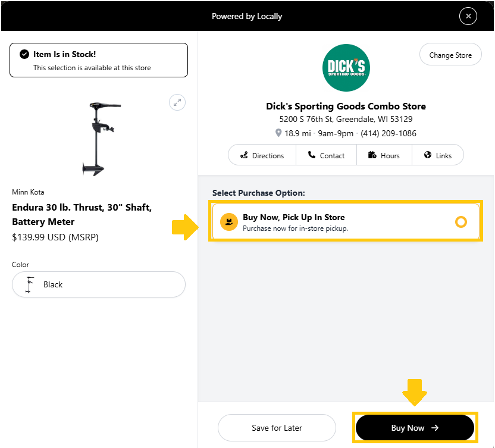The height and width of the screenshot is (448, 495).
Task: Click the address 5200 S 76th St
Action: point(346,119)
